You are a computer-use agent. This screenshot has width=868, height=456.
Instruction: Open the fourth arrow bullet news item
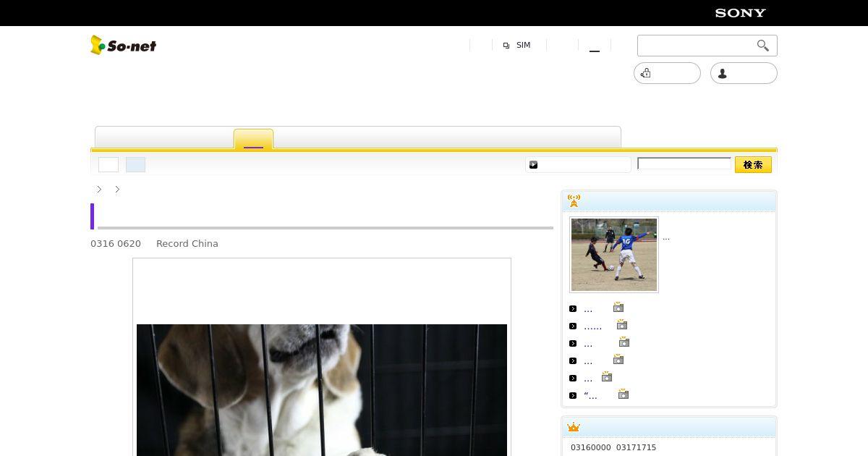(588, 361)
